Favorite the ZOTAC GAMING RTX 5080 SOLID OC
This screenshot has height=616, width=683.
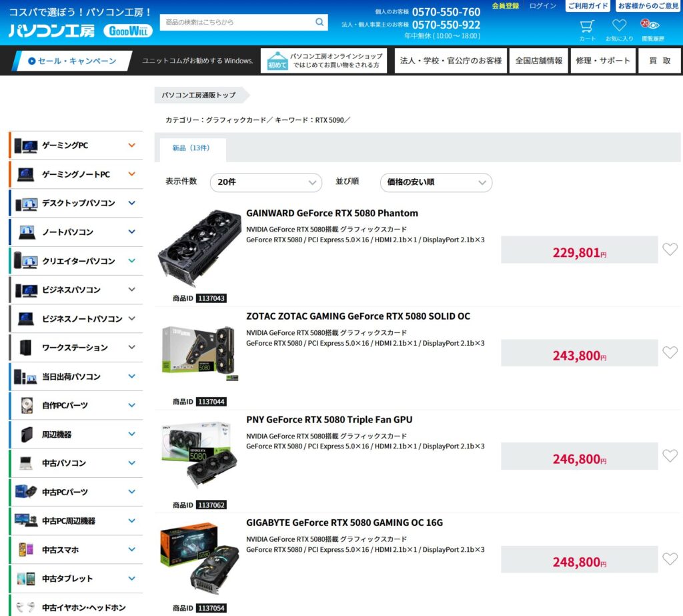(x=670, y=352)
